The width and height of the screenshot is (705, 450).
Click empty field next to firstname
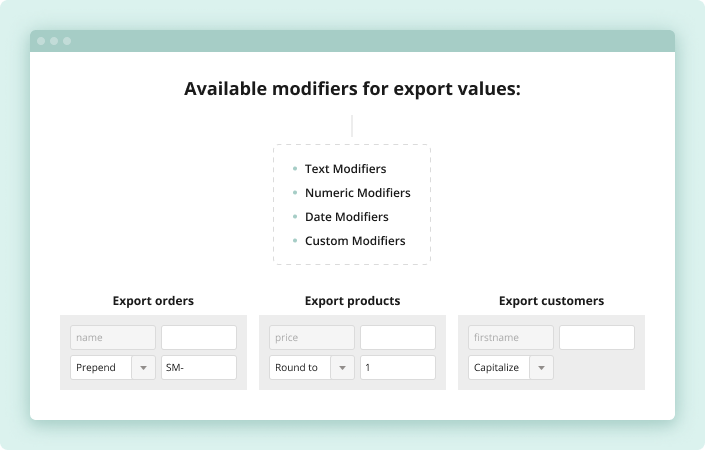pyautogui.click(x=596, y=338)
